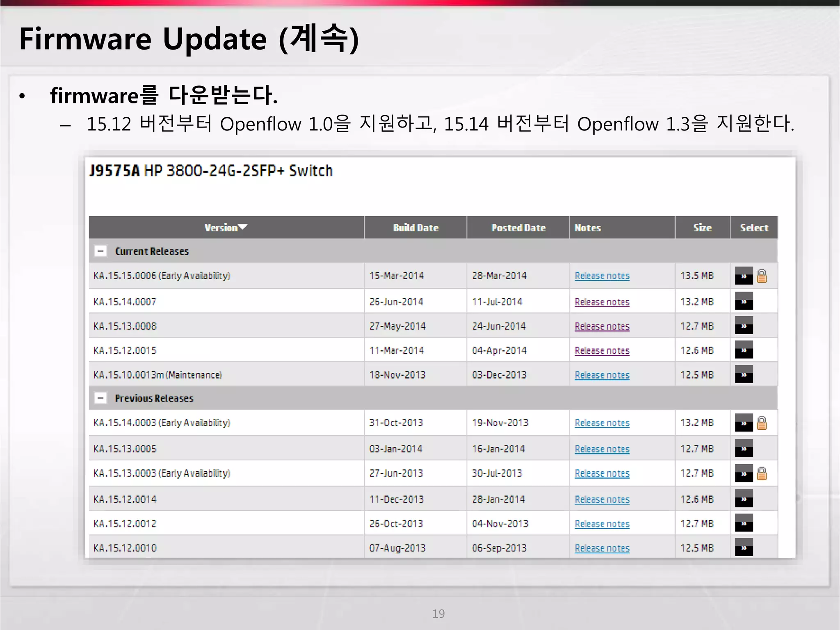Viewport: 840px width, 630px height.
Task: Click download icon for KA.15.14.0007
Action: tap(744, 301)
